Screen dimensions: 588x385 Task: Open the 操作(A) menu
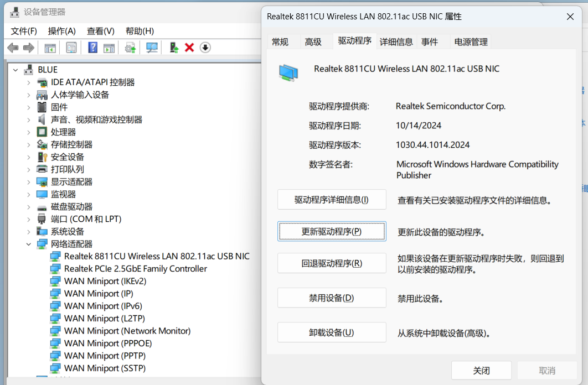(62, 31)
